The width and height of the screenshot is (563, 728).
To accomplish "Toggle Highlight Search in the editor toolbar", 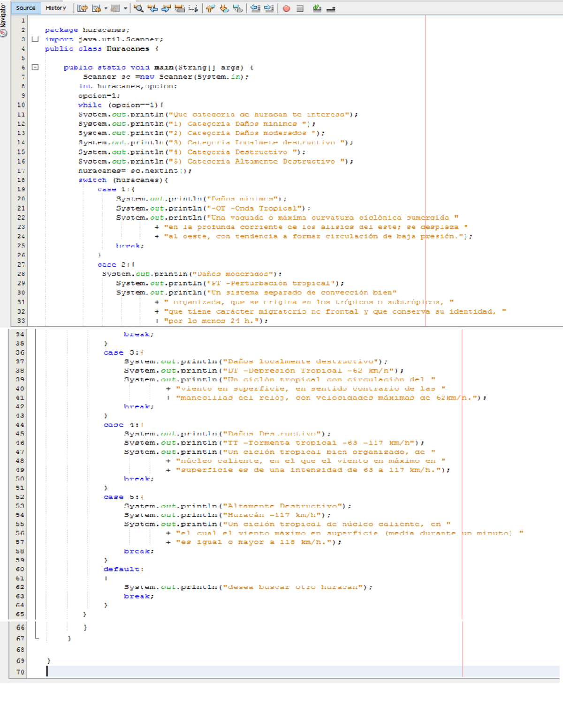I will pyautogui.click(x=180, y=8).
